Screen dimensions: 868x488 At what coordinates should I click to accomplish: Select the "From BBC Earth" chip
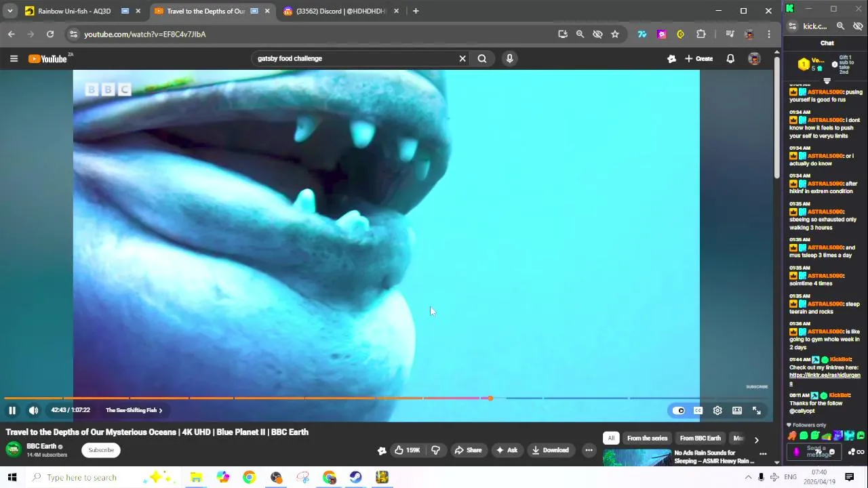tap(701, 438)
